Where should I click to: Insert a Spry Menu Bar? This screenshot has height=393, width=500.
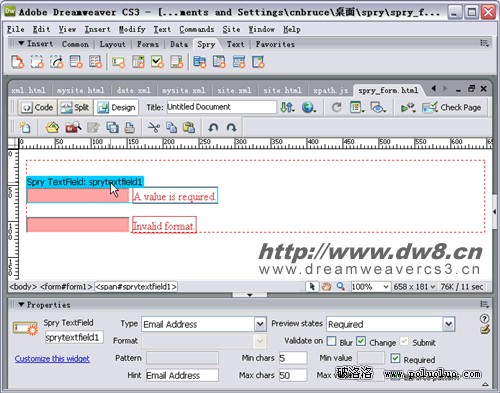point(200,62)
